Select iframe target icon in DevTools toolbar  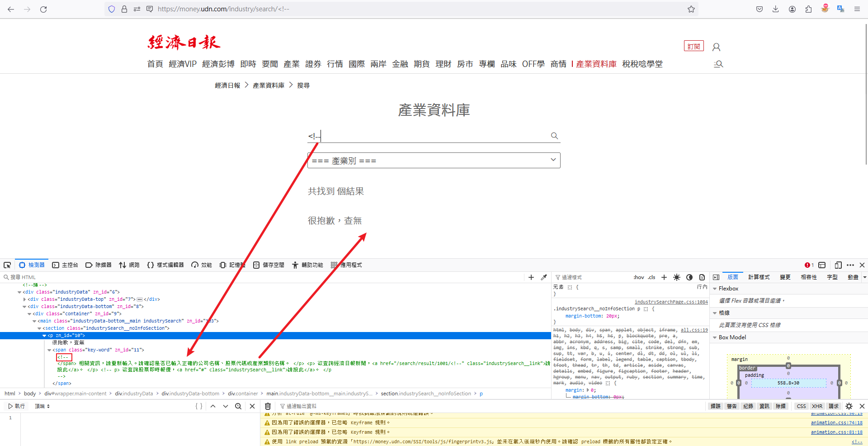[x=822, y=265]
